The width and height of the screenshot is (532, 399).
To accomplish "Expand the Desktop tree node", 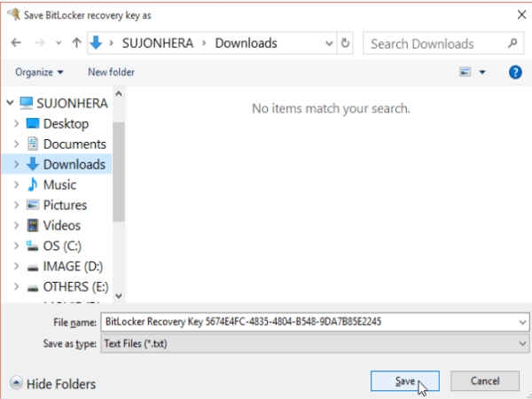I will pyautogui.click(x=16, y=123).
